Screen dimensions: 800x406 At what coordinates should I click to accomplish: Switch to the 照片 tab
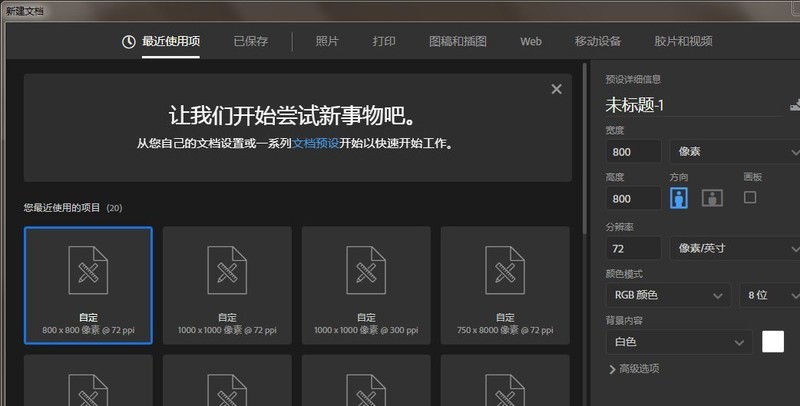[327, 41]
